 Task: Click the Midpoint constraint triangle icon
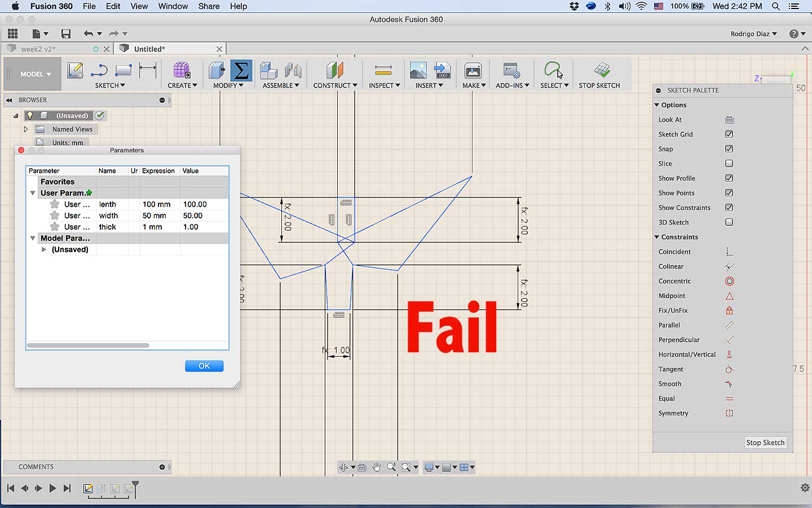click(729, 296)
